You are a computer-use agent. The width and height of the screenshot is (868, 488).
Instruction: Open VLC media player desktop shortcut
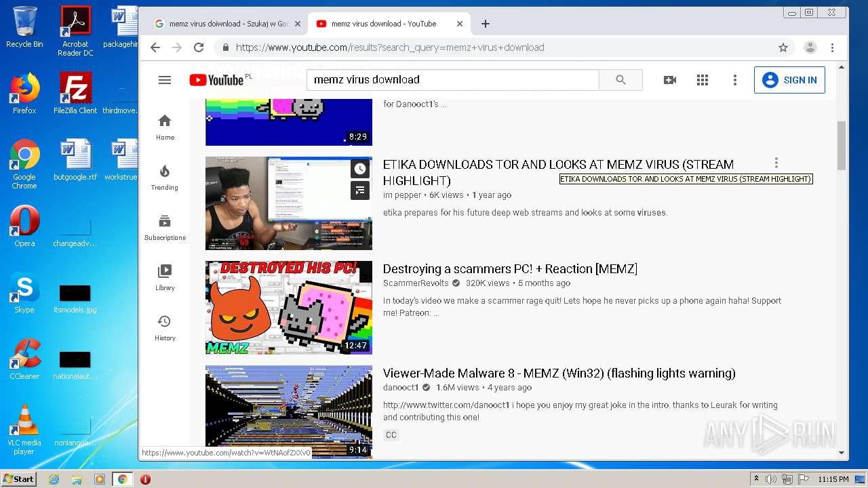click(x=24, y=430)
